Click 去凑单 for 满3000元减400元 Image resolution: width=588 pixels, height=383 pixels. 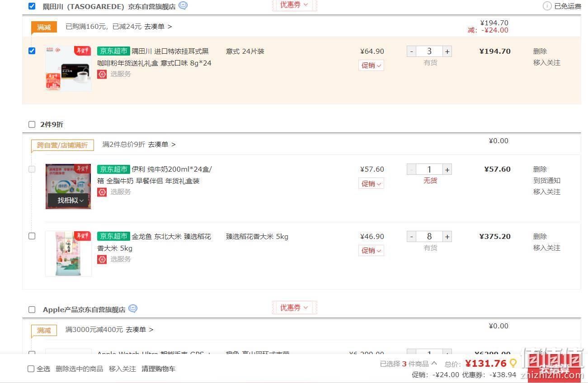click(x=139, y=330)
